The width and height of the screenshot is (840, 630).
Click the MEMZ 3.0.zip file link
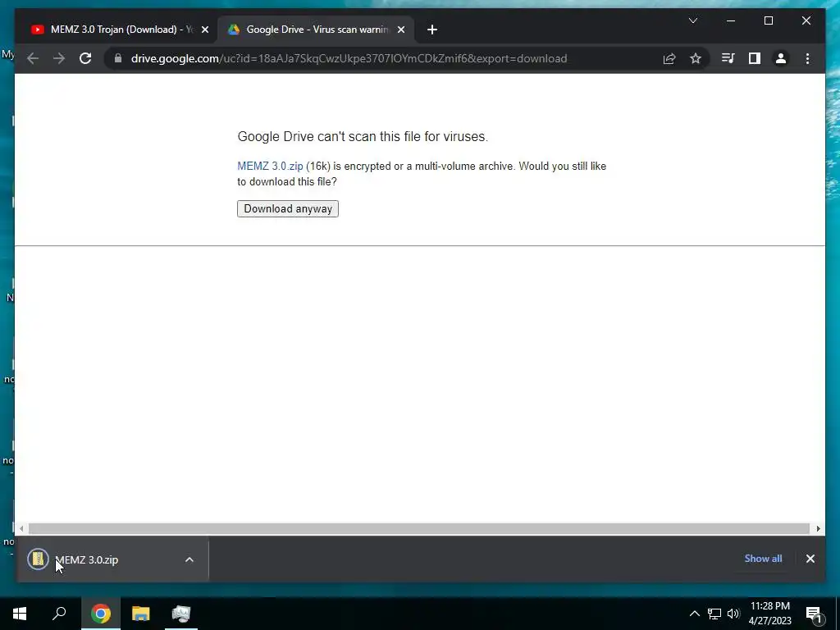tap(270, 166)
